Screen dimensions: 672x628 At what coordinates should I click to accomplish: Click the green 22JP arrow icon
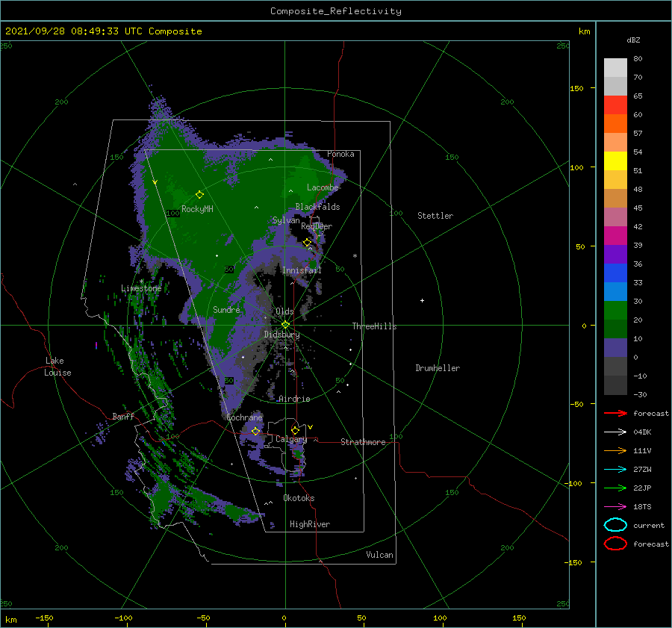click(615, 488)
